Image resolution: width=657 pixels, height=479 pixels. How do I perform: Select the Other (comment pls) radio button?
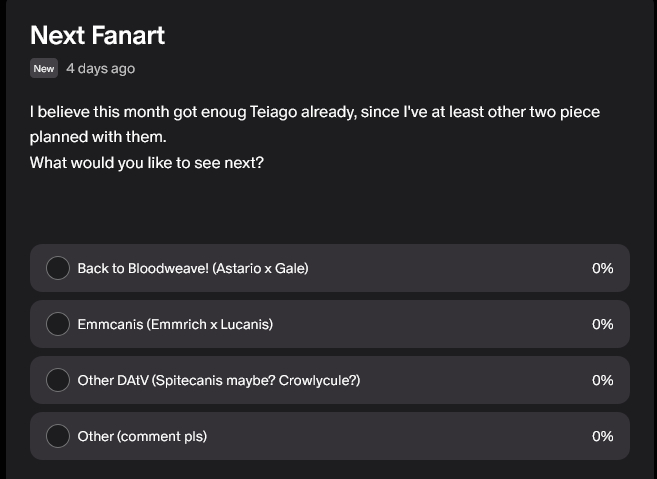click(x=58, y=436)
